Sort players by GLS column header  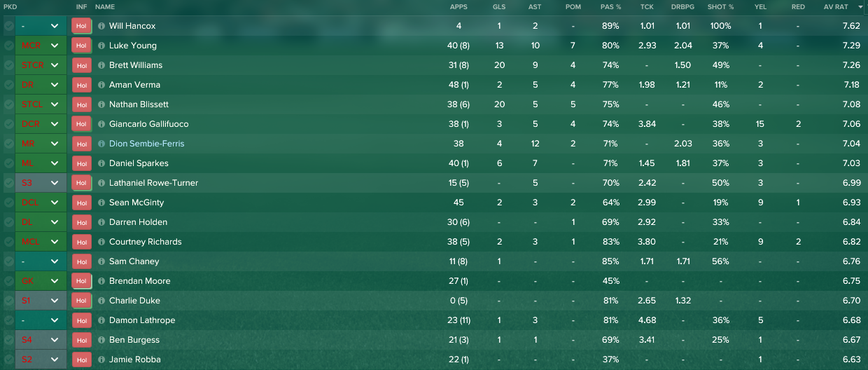tap(499, 7)
